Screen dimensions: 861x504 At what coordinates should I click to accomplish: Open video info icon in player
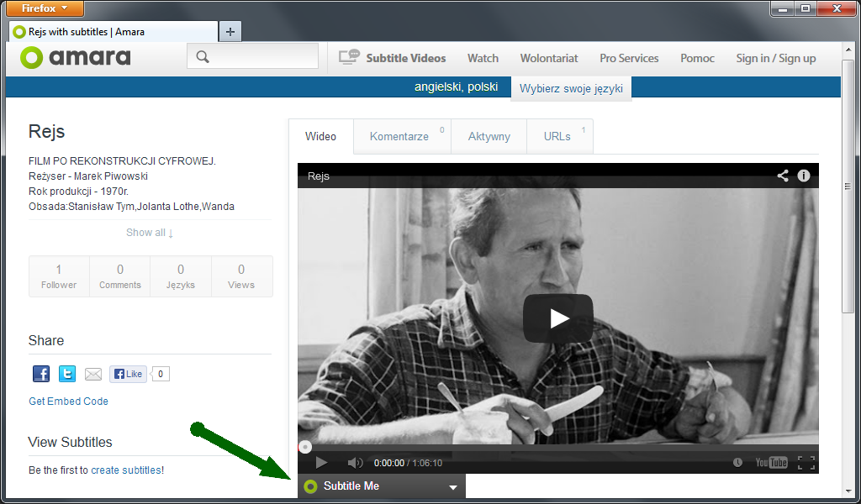(x=803, y=176)
